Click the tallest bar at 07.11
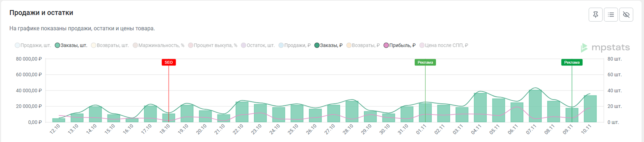The width and height of the screenshot is (644, 142). click(x=535, y=106)
